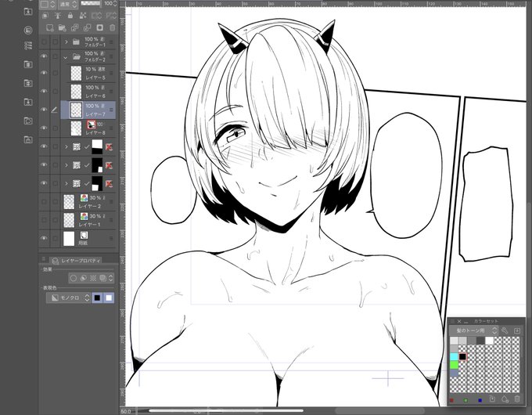Viewport: 532px width, 415px height.
Task: Open the layer effect stepper dropdown arrows
Action: (110, 278)
